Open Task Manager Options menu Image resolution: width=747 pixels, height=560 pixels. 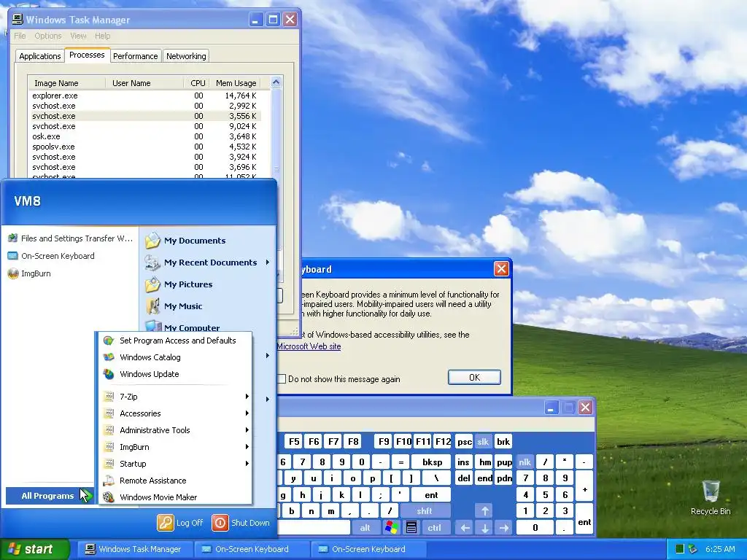pos(47,36)
